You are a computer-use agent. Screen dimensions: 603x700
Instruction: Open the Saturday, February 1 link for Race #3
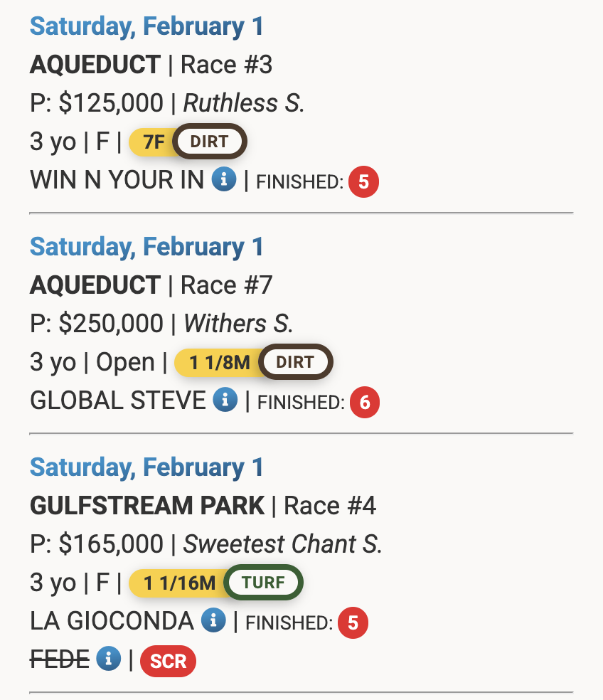coord(146,26)
